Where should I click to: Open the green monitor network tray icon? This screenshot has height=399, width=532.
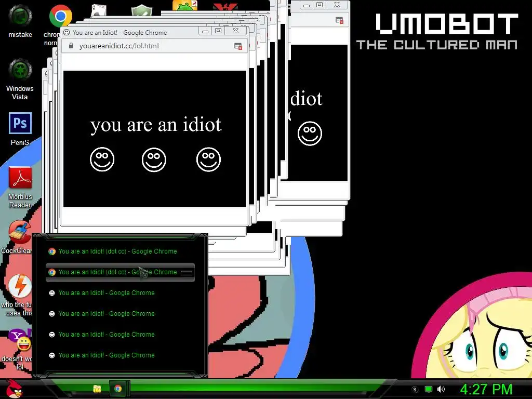coord(429,389)
